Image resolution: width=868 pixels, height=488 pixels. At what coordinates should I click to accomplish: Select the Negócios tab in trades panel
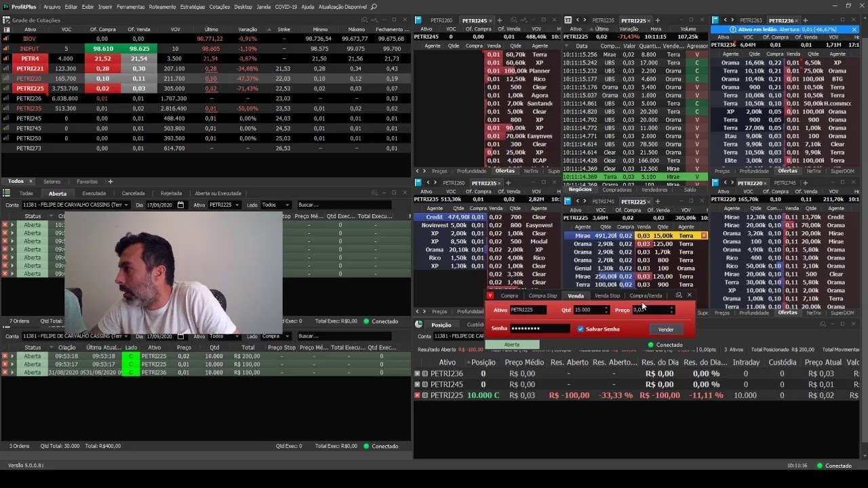(x=580, y=190)
